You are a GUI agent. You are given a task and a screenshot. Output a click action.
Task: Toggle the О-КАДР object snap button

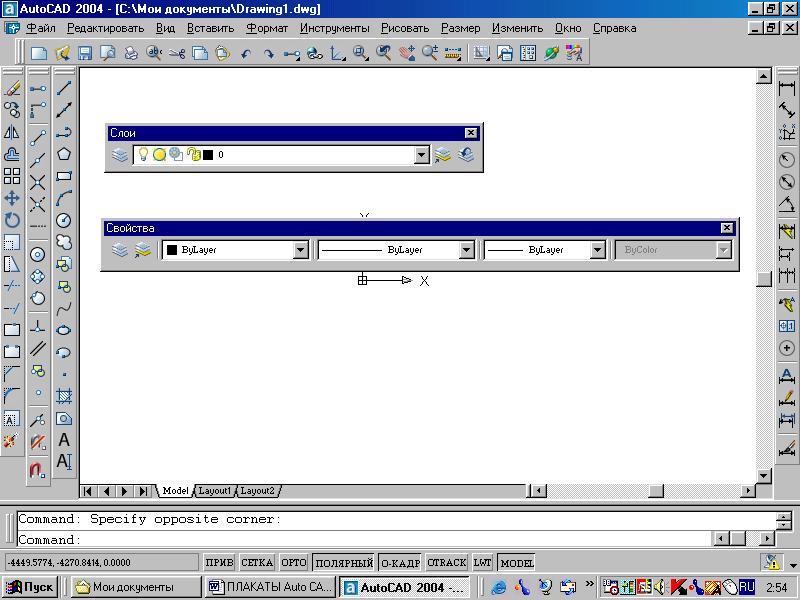pos(401,563)
